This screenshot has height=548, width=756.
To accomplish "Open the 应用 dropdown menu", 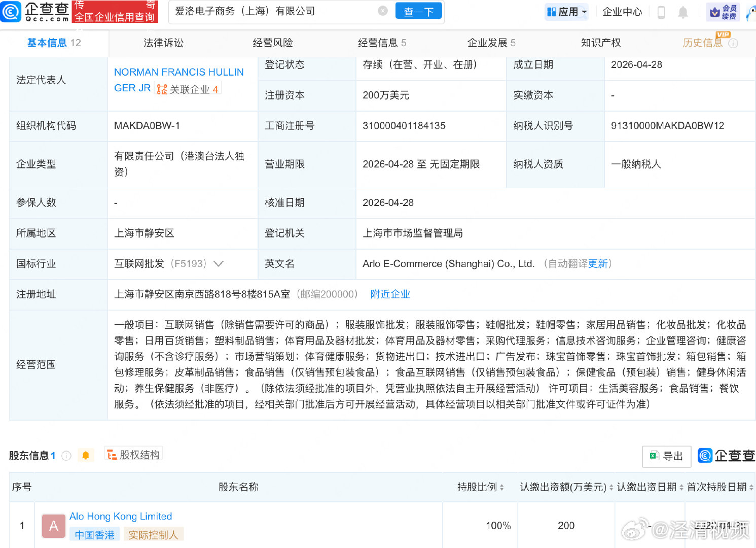I will tap(566, 12).
